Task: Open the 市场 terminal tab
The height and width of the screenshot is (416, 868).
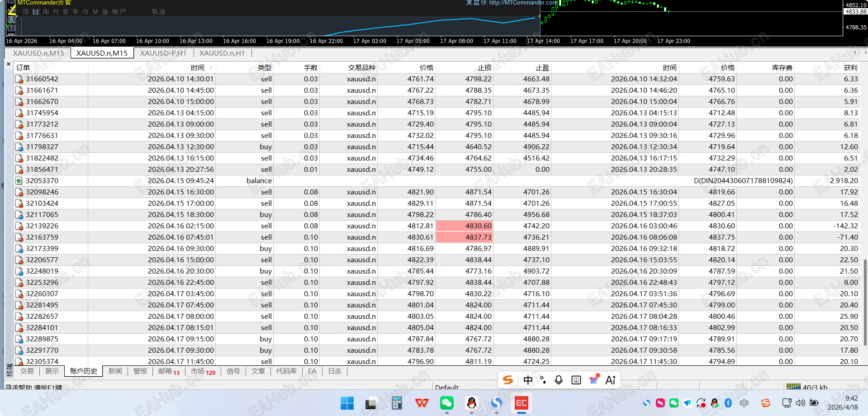Action: coord(203,371)
